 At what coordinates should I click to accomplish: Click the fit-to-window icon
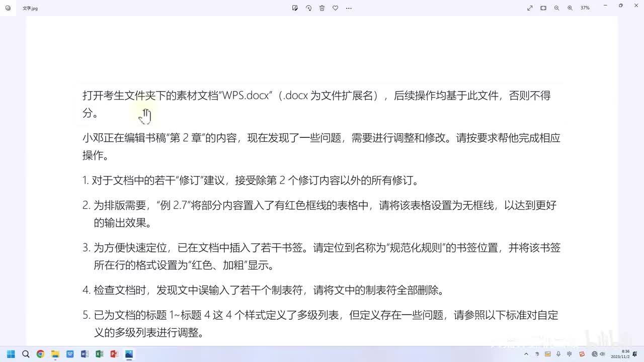[543, 8]
